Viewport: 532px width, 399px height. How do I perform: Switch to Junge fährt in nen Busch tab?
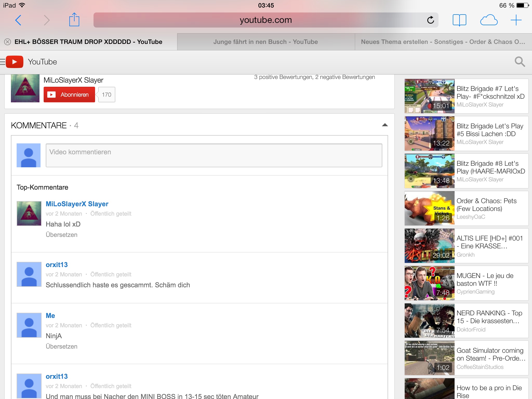(265, 42)
